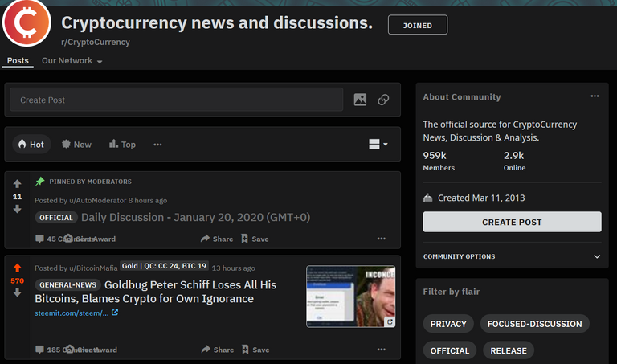The image size is (617, 364).
Task: Upvote the Daily Discussion post
Action: click(18, 184)
